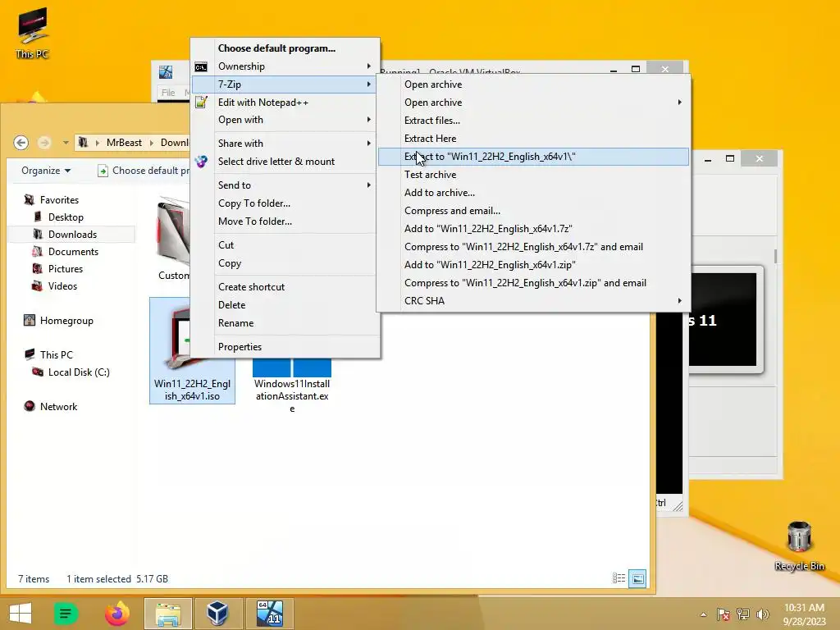
Task: Switch to File Explorer in taskbar
Action: tap(167, 614)
